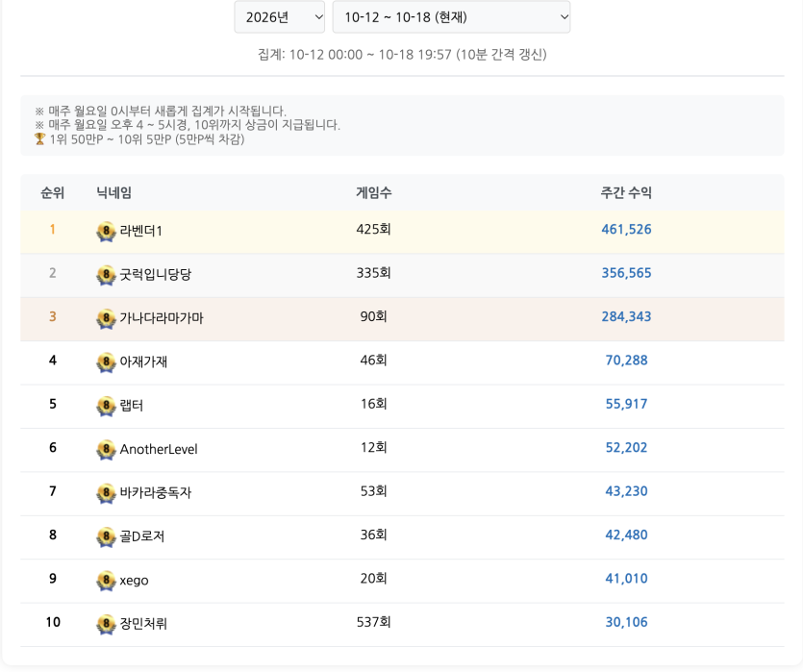This screenshot has height=672, width=803.
Task: Click weekly profit value 70,288
Action: tap(626, 361)
